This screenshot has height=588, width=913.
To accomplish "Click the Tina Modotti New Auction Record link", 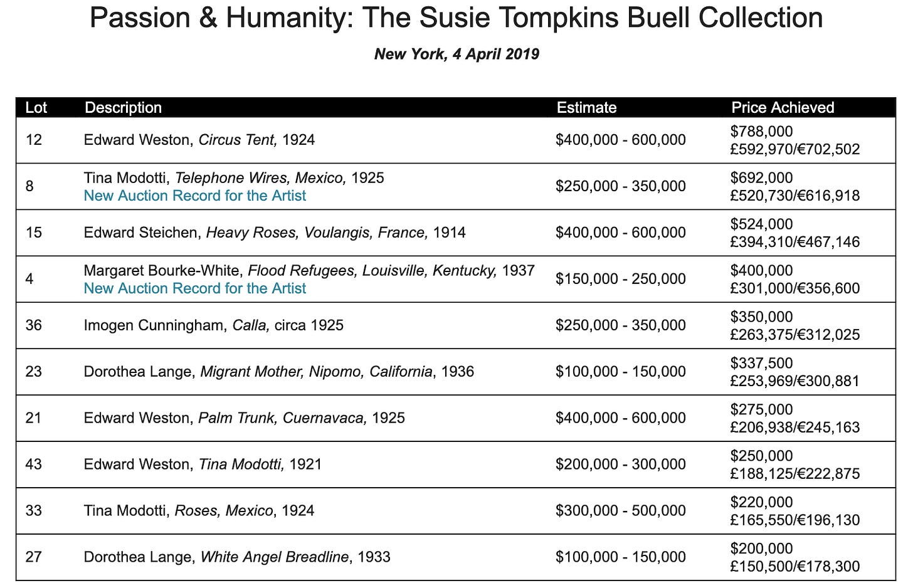I will point(194,196).
